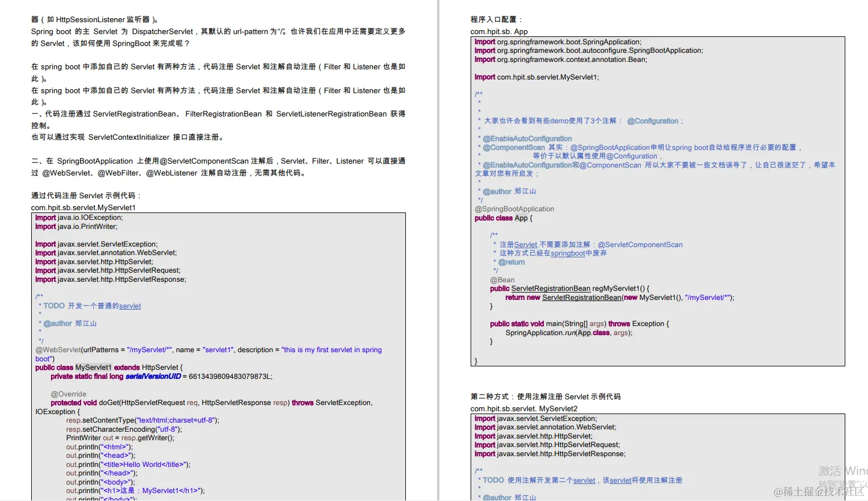Click the ServletRegistrationBean link in regMyServlet1 method
This screenshot has width=868, height=501.
(x=550, y=289)
